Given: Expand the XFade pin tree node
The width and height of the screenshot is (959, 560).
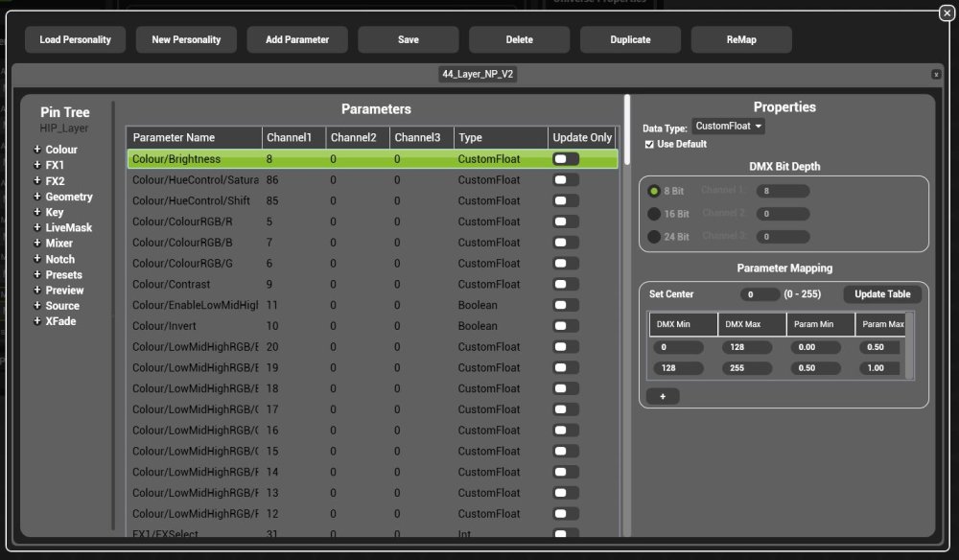Looking at the screenshot, I should pyautogui.click(x=37, y=321).
